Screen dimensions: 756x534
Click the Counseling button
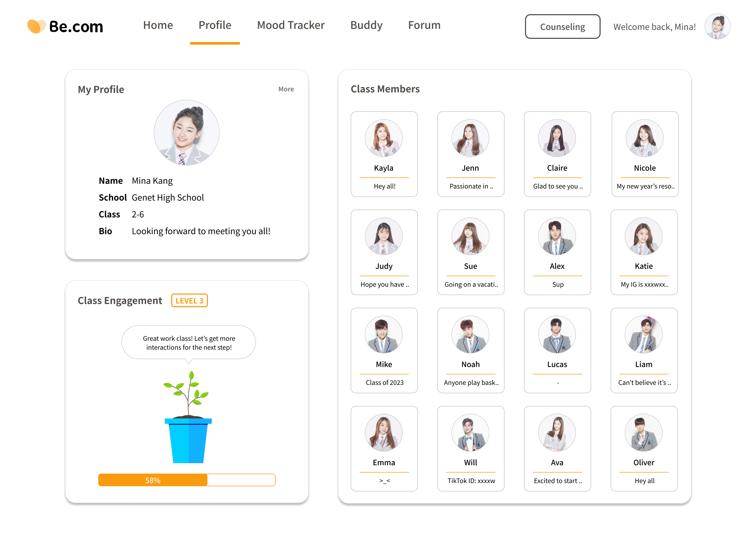pos(562,27)
